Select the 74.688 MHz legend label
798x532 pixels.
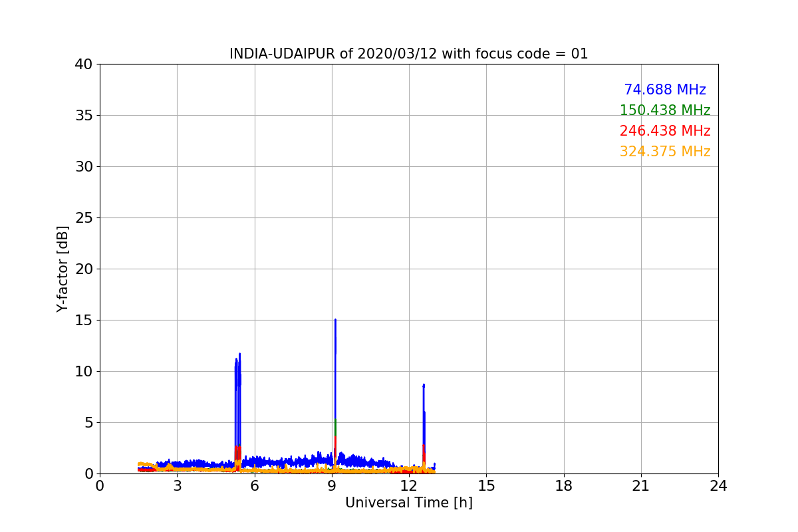pyautogui.click(x=665, y=90)
